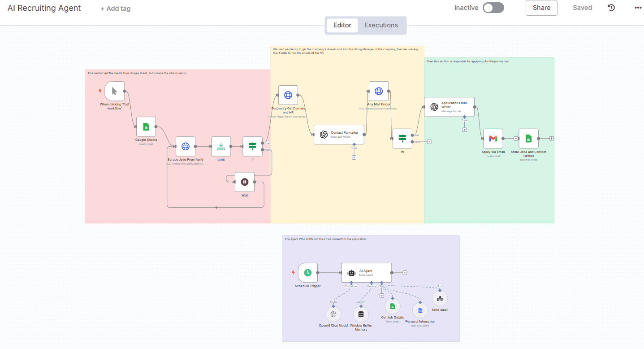Switch to the Executions tab
The width and height of the screenshot is (644, 349).
click(x=381, y=25)
